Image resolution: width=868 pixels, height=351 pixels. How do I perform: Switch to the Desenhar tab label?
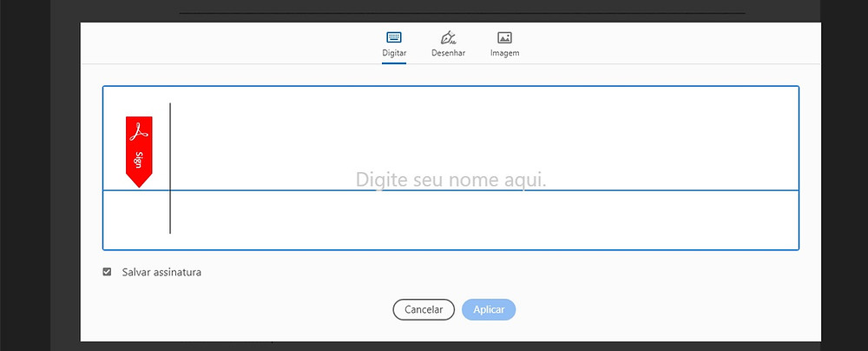[449, 53]
